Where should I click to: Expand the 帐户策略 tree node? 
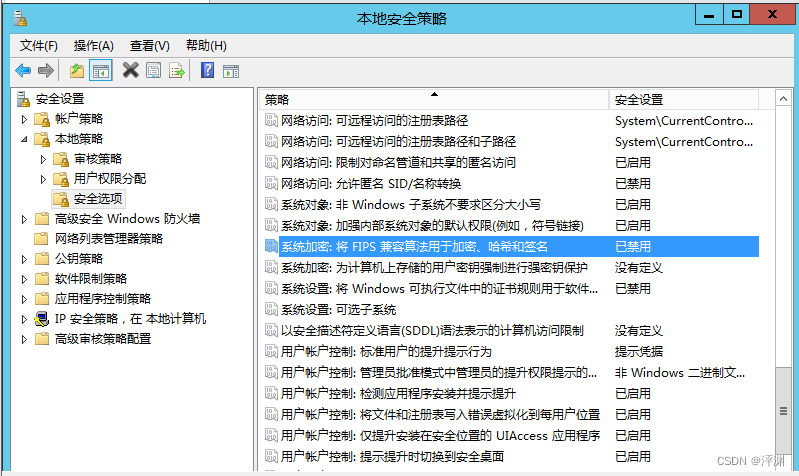click(x=24, y=119)
